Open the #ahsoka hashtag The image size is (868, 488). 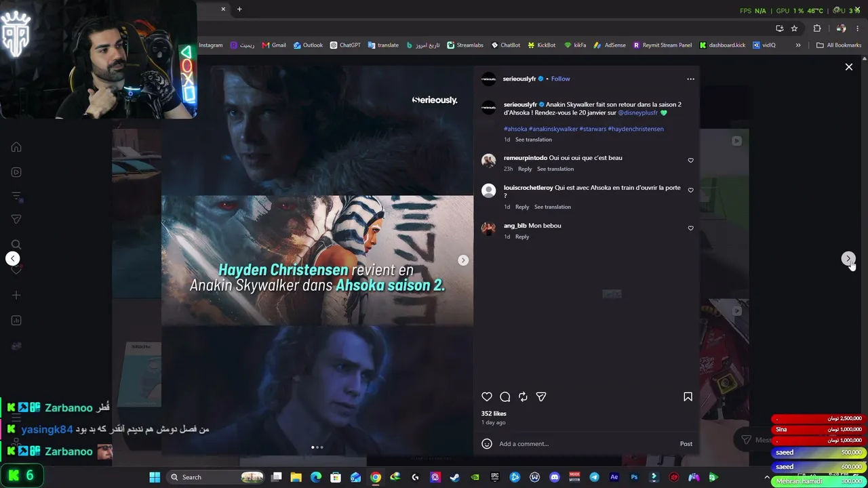(x=515, y=129)
